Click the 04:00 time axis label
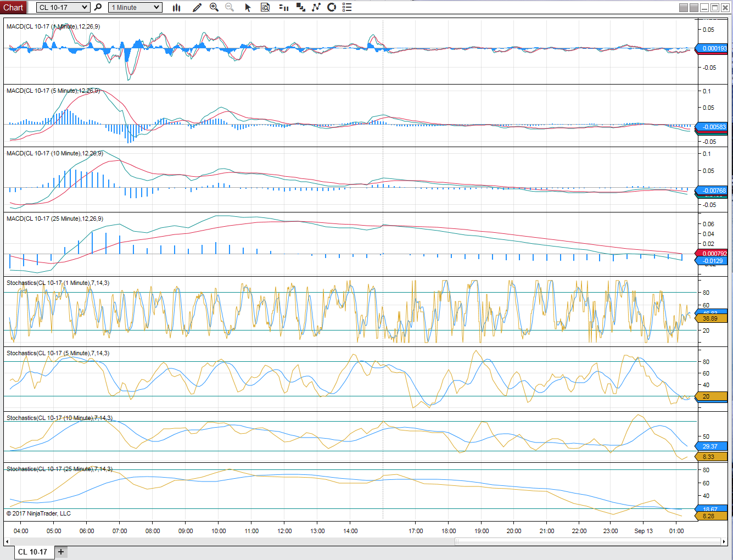 [x=21, y=531]
